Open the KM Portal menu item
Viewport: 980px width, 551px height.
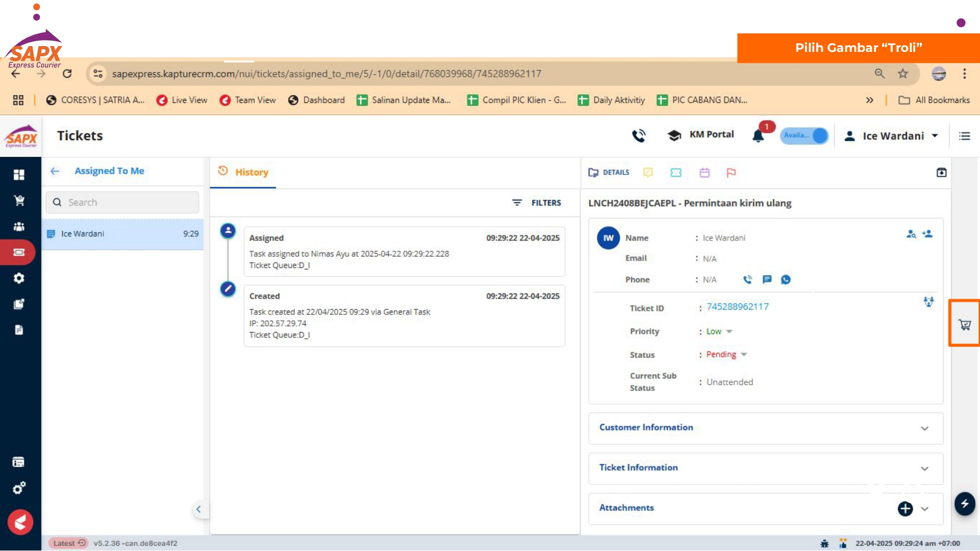[701, 135]
